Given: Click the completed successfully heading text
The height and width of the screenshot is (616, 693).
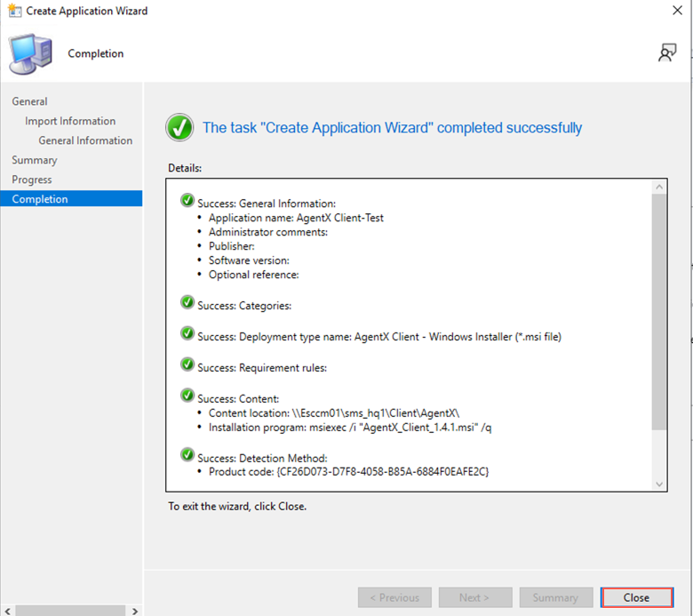Looking at the screenshot, I should [x=392, y=128].
